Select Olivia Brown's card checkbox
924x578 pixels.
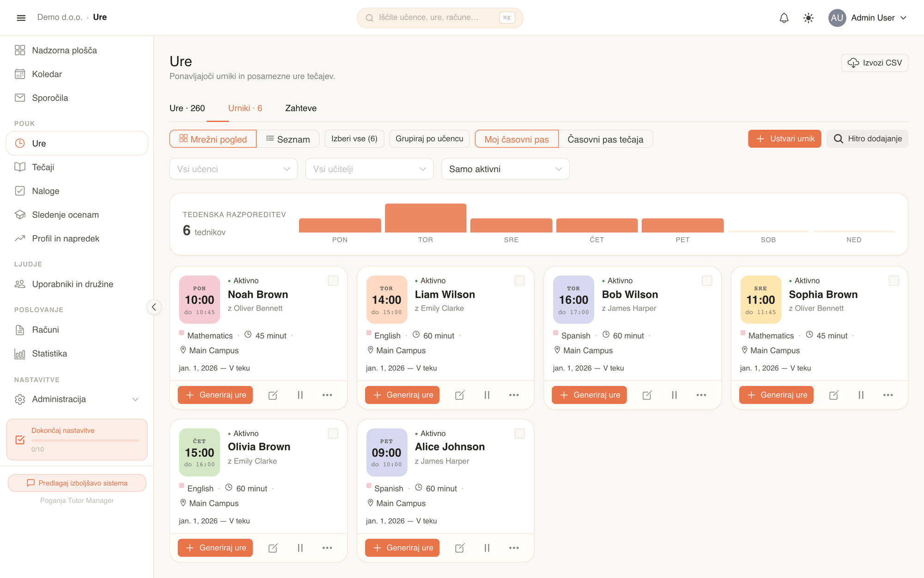(x=333, y=433)
